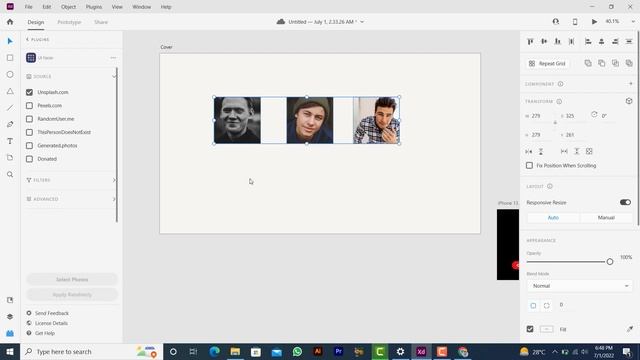Flip the selection vertically
The height and width of the screenshot is (360, 640).
point(541,151)
